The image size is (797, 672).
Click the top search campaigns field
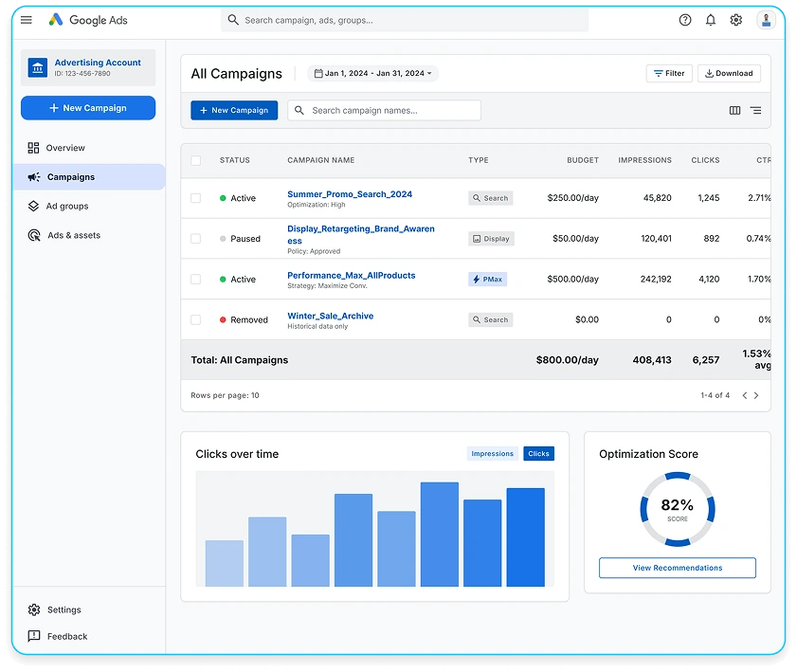click(405, 20)
